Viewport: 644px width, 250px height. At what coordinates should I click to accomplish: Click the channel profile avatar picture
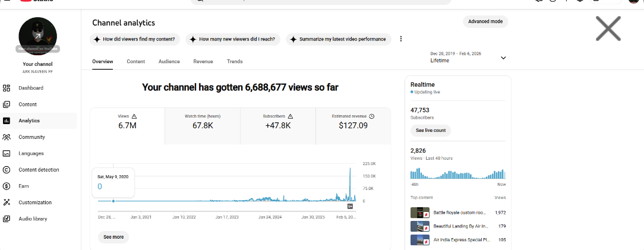pyautogui.click(x=38, y=36)
